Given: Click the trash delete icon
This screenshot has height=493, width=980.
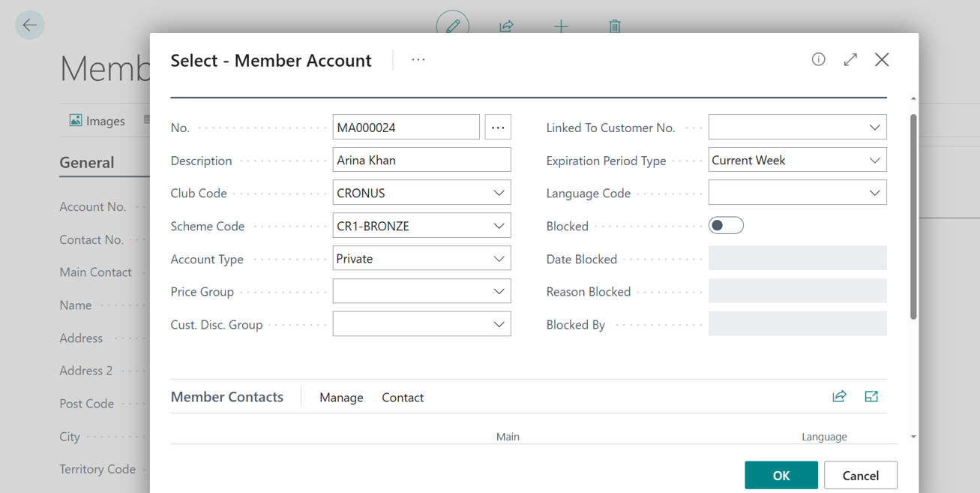Looking at the screenshot, I should (615, 26).
